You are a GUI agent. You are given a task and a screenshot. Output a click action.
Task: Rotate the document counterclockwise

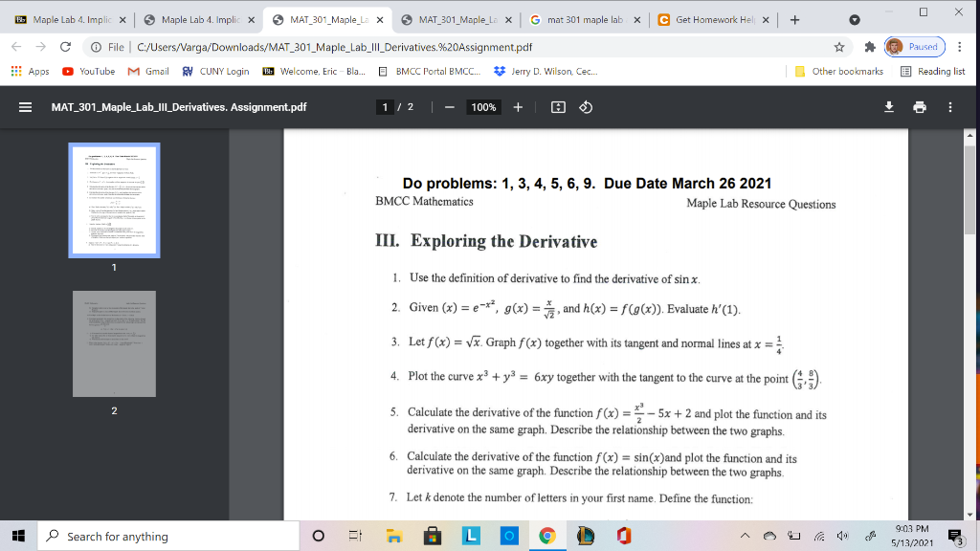pyautogui.click(x=586, y=107)
